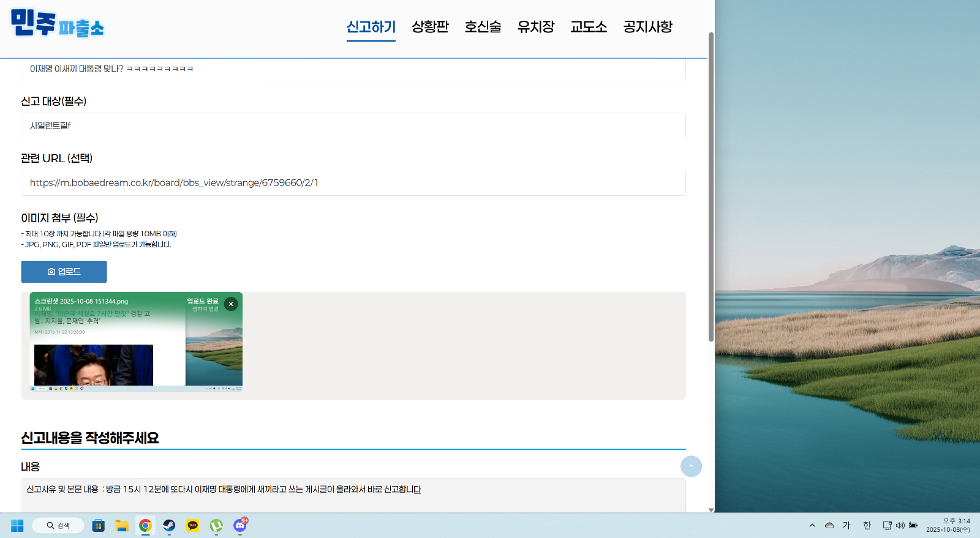Click the JPG, PNG, GIF, PDF format note

[96, 245]
